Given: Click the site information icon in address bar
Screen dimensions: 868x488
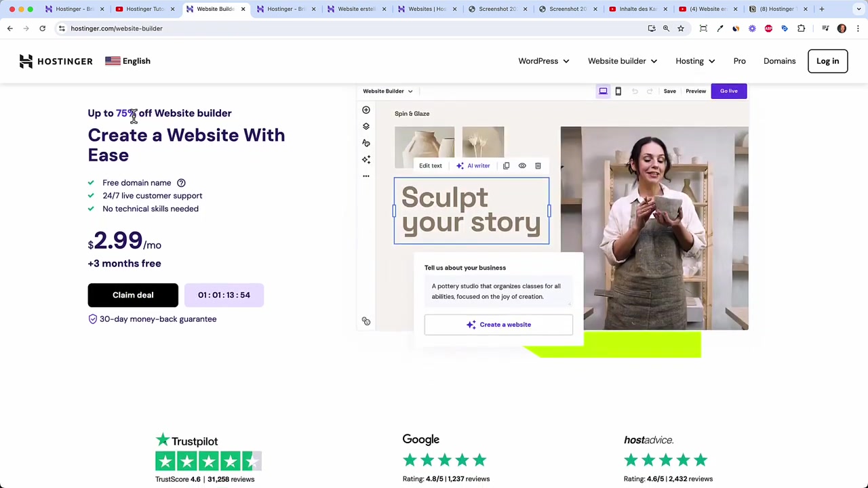Looking at the screenshot, I should tap(62, 28).
